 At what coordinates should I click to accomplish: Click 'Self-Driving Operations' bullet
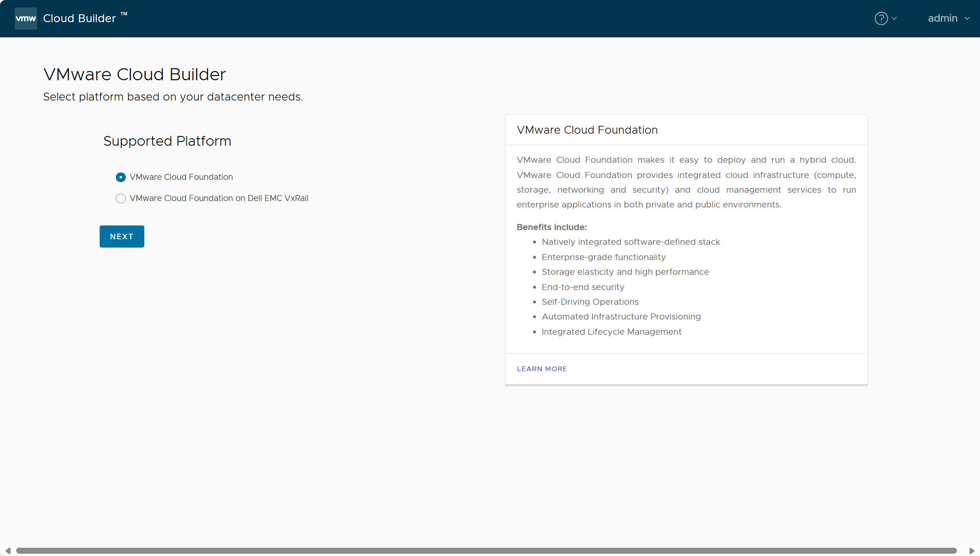pos(590,302)
